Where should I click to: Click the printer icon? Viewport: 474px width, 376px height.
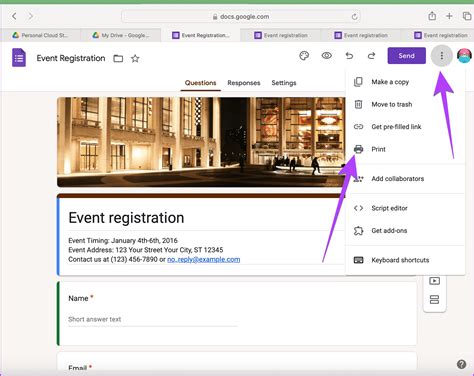click(x=358, y=149)
